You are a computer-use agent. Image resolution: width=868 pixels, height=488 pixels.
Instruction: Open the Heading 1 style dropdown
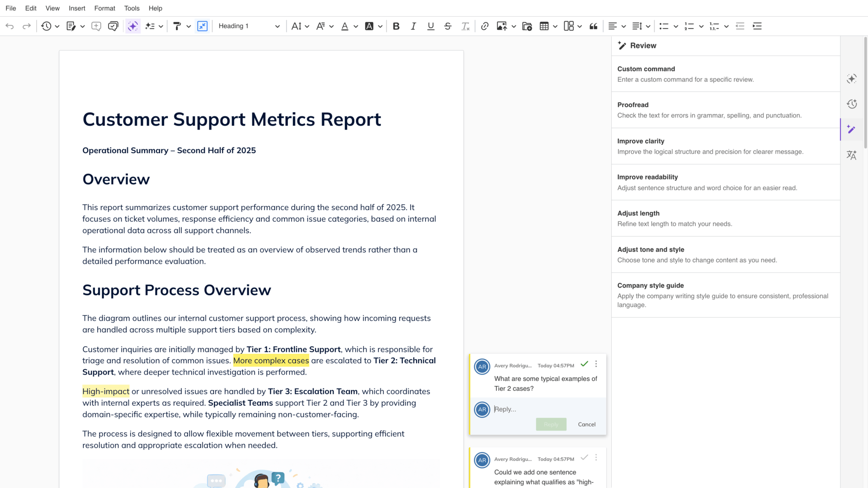(x=249, y=26)
